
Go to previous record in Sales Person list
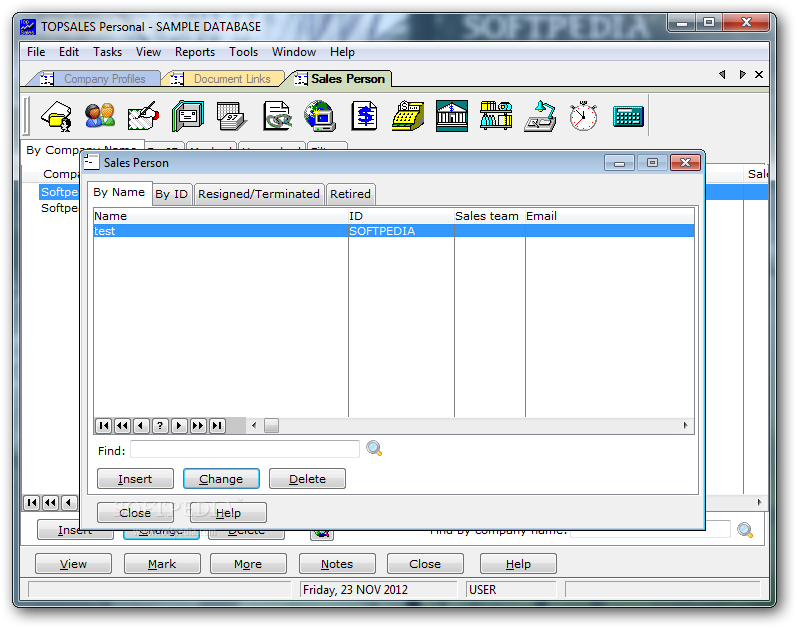pyautogui.click(x=141, y=426)
